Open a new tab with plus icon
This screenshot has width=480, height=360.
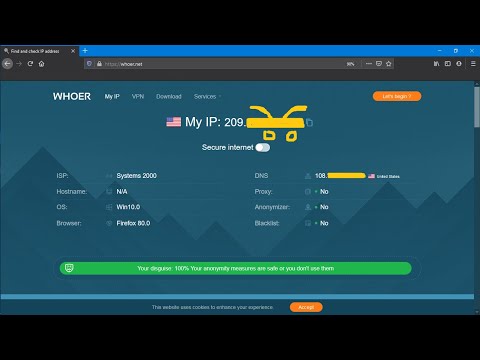point(85,51)
